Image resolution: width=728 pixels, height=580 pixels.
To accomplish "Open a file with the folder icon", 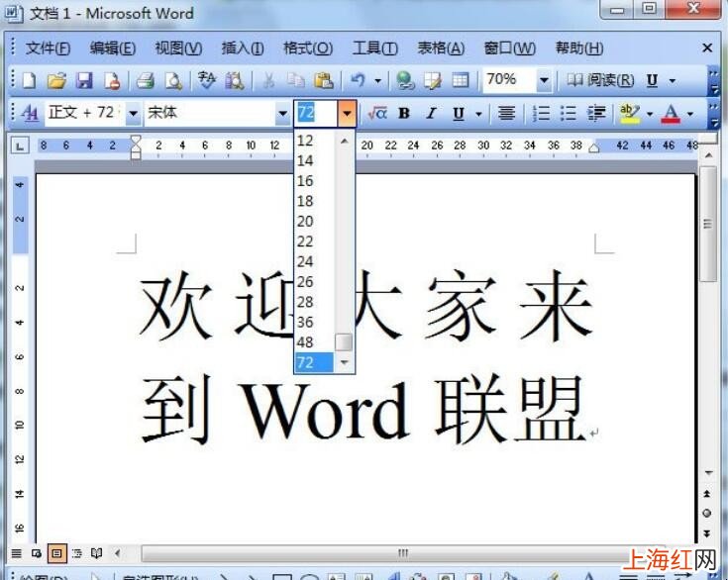I will tap(56, 81).
